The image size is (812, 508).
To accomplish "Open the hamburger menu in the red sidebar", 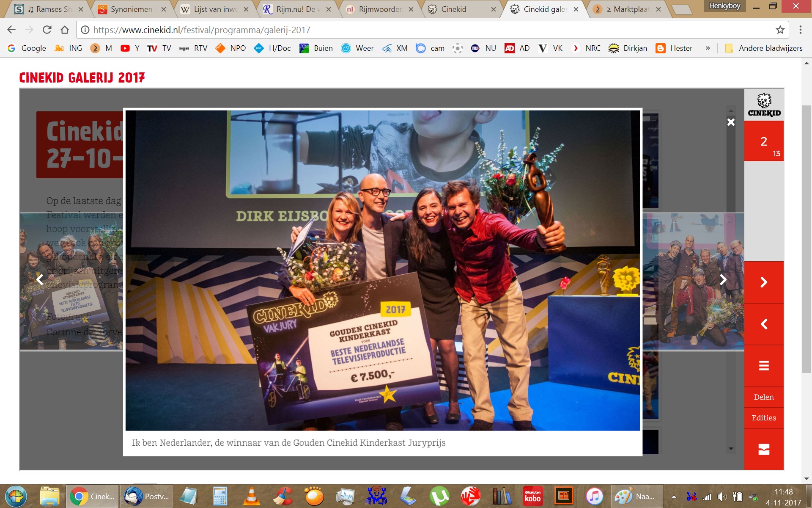I will coord(764,366).
